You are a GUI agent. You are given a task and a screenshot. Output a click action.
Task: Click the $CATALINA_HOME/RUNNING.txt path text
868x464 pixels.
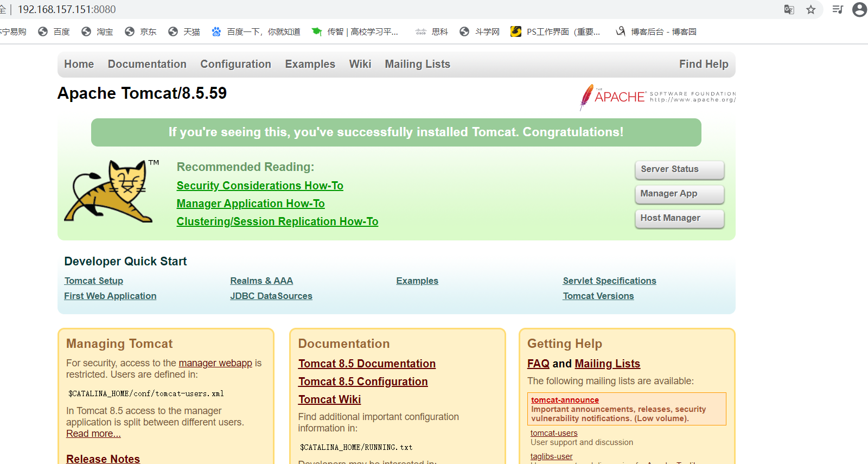356,447
